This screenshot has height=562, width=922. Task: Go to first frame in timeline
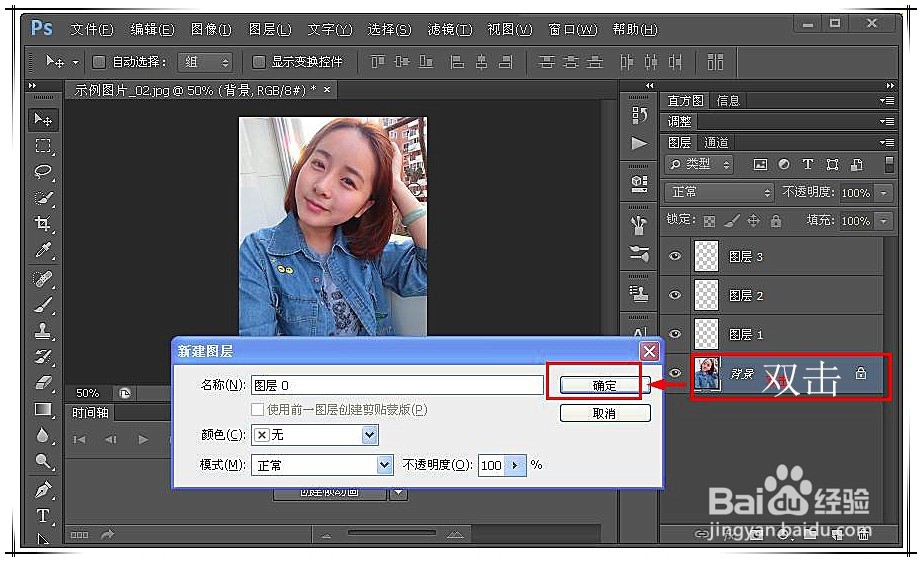tap(79, 439)
